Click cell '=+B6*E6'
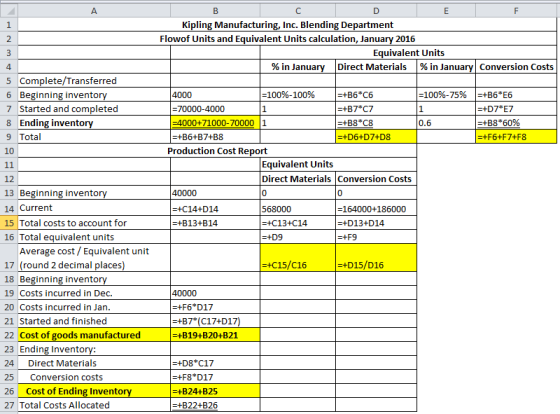Viewport: 560px width, 414px height. coord(516,95)
